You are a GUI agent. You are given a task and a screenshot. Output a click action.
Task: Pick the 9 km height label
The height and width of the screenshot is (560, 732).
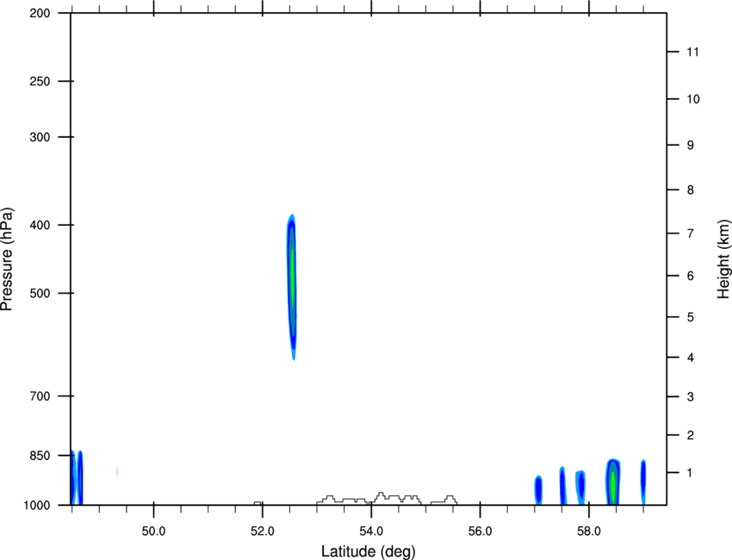click(x=691, y=146)
